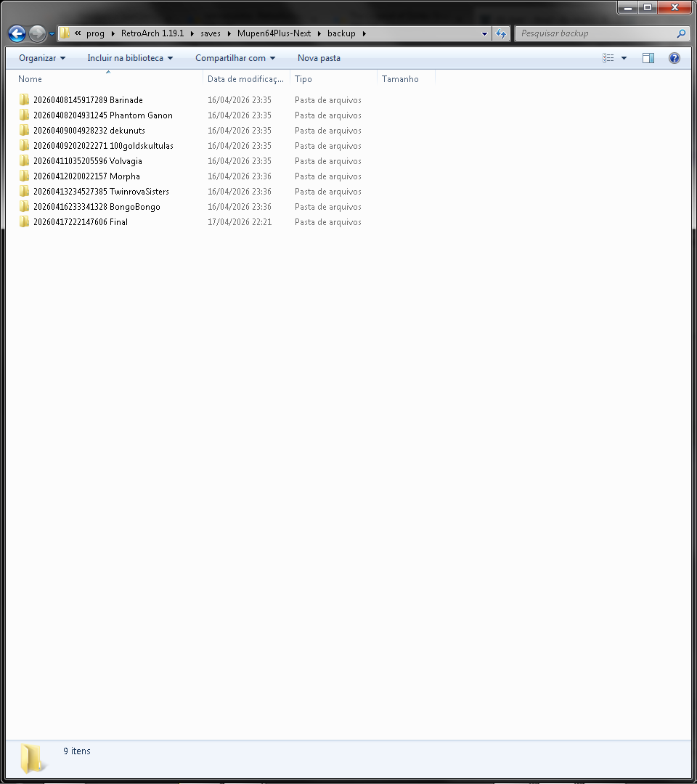Expand the arrow after 'prog' breadcrumb
Screen dimensions: 697x784
(x=113, y=33)
